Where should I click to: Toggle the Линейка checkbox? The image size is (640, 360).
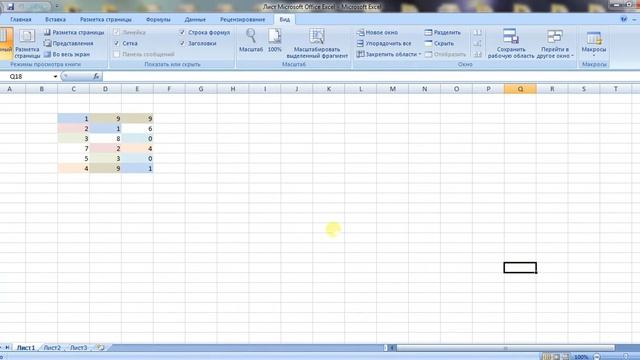[x=117, y=32]
